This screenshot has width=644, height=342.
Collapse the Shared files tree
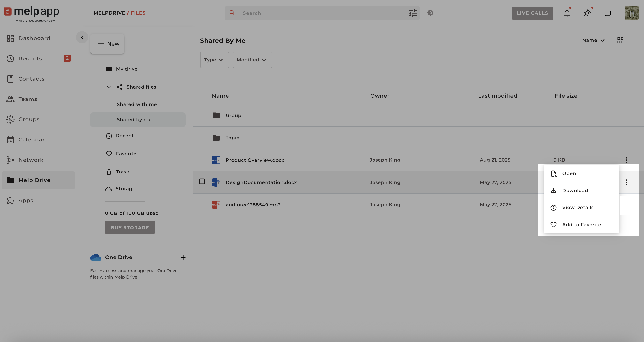(109, 87)
